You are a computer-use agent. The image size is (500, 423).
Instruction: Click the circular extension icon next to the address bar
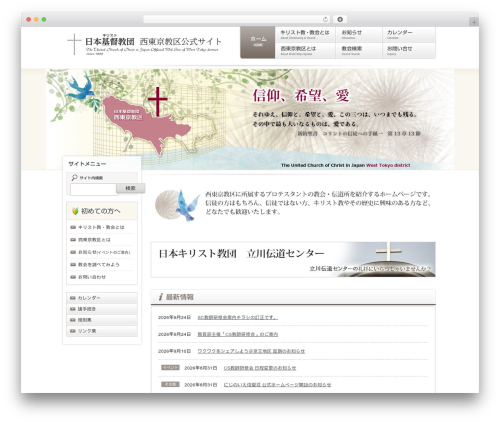pos(340,19)
